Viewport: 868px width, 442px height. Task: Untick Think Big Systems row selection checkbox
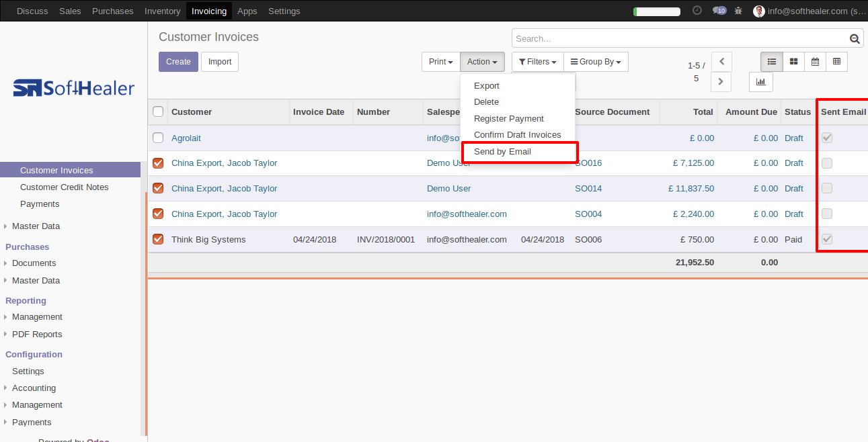click(158, 239)
